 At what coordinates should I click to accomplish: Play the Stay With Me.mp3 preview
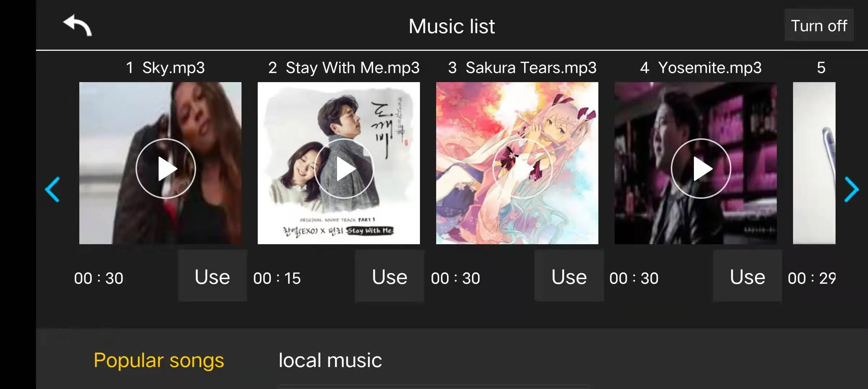pyautogui.click(x=344, y=169)
